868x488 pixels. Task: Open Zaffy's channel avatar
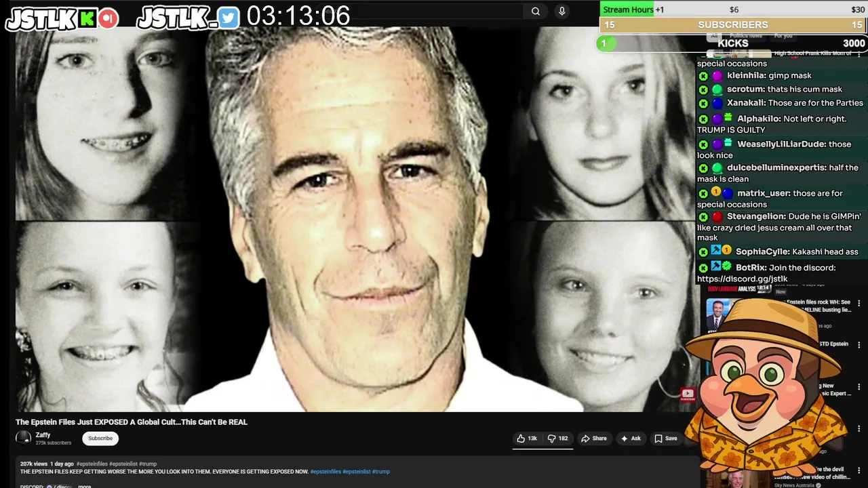(24, 439)
